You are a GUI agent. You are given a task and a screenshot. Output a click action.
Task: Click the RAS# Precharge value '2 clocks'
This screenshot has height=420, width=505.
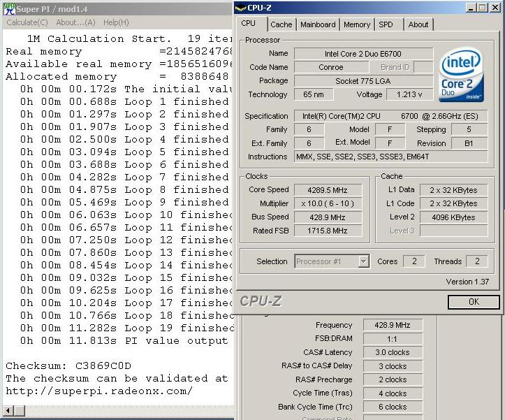click(393, 379)
